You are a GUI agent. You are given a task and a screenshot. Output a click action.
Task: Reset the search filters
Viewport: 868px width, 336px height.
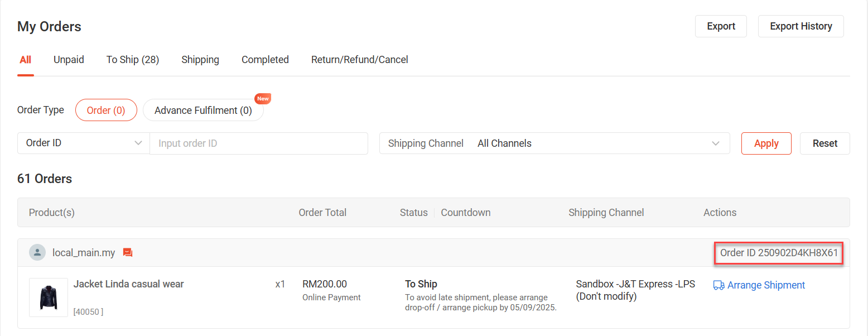pos(824,143)
